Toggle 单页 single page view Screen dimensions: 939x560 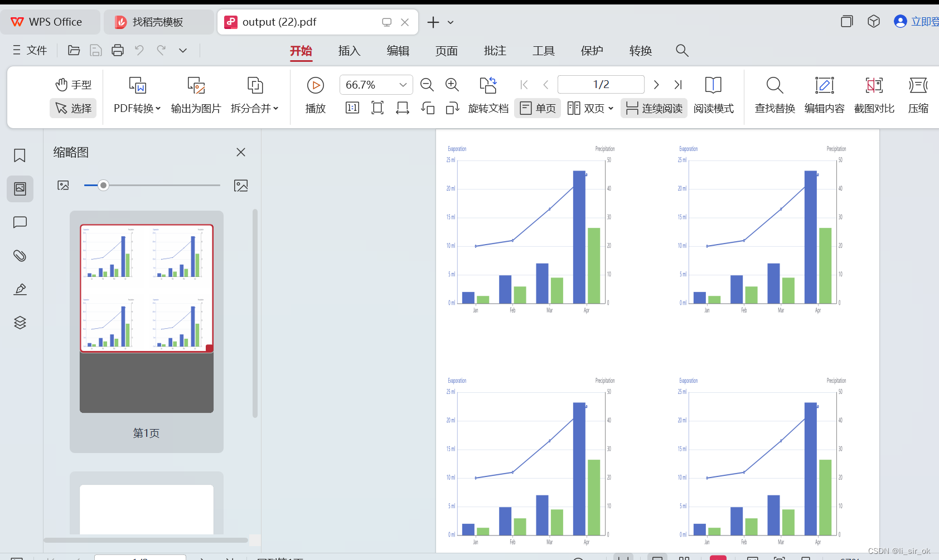point(538,108)
